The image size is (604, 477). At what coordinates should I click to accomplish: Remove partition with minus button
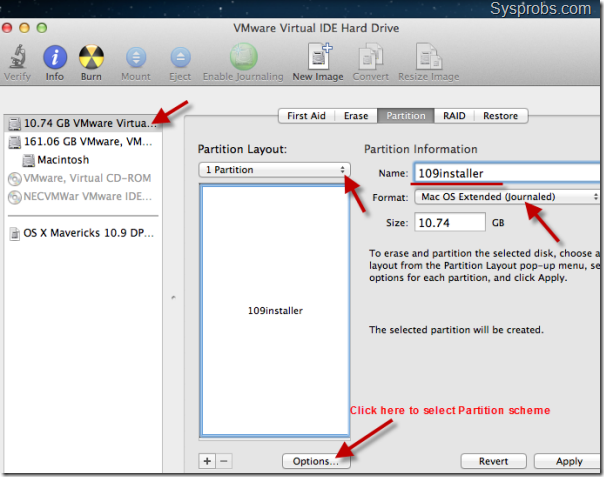[224, 461]
